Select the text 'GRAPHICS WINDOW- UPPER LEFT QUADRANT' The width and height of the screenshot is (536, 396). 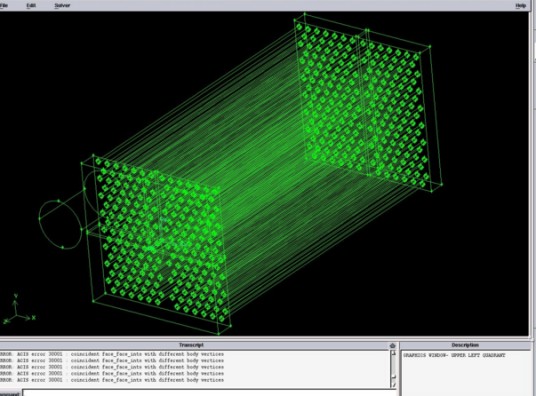tap(454, 355)
